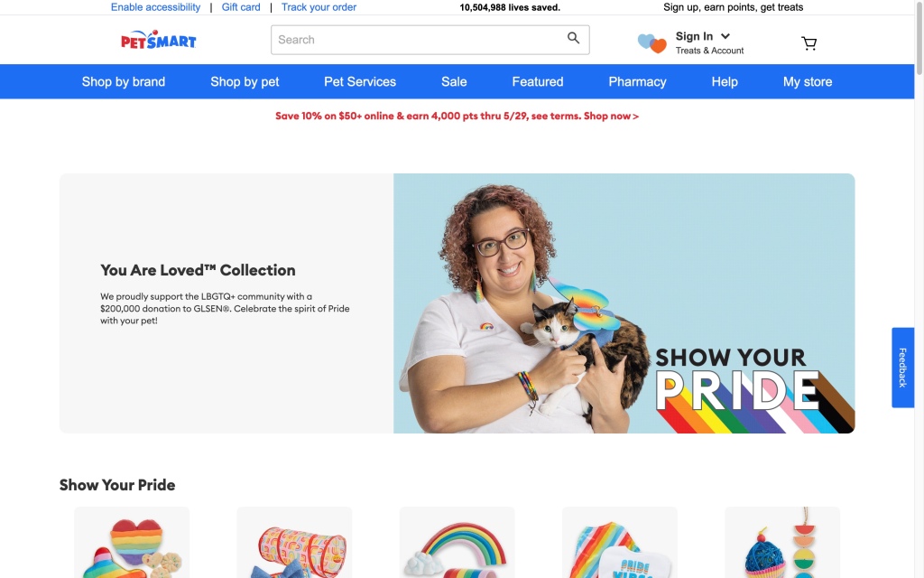924x578 pixels.
Task: Expand the Sign In dropdown chevron
Action: pos(725,36)
